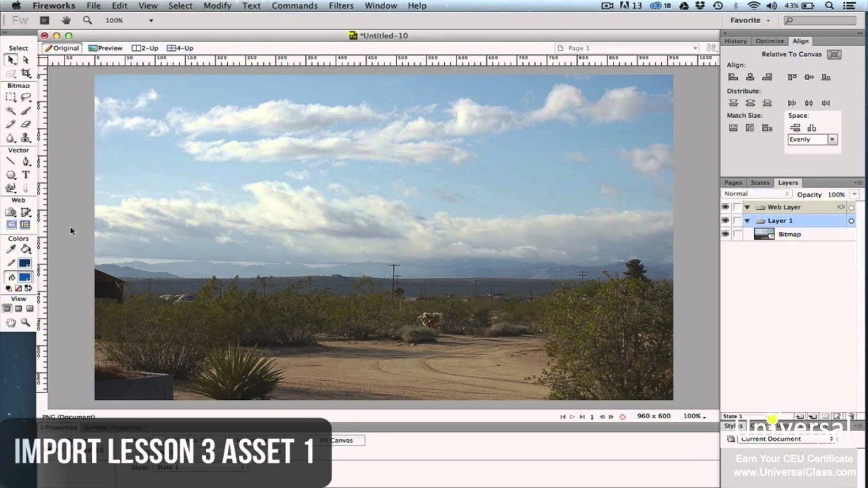Image resolution: width=868 pixels, height=488 pixels.
Task: Select the Hotspot tool
Action: (x=11, y=212)
